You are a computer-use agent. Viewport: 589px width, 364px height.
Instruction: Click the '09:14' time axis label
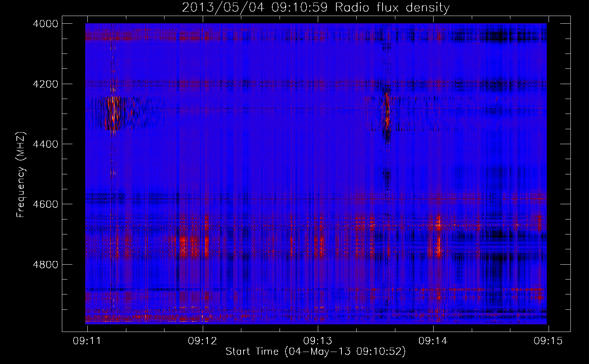point(433,341)
